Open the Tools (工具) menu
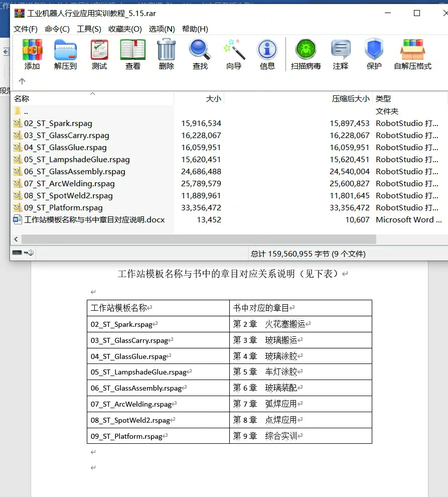Screen dimensions: 448x497 click(89, 29)
